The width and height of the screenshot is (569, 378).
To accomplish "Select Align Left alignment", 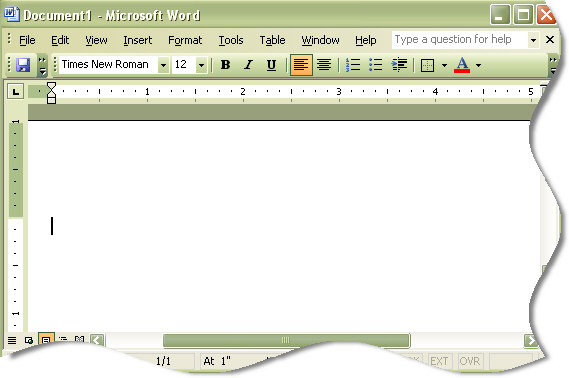I will tap(301, 65).
